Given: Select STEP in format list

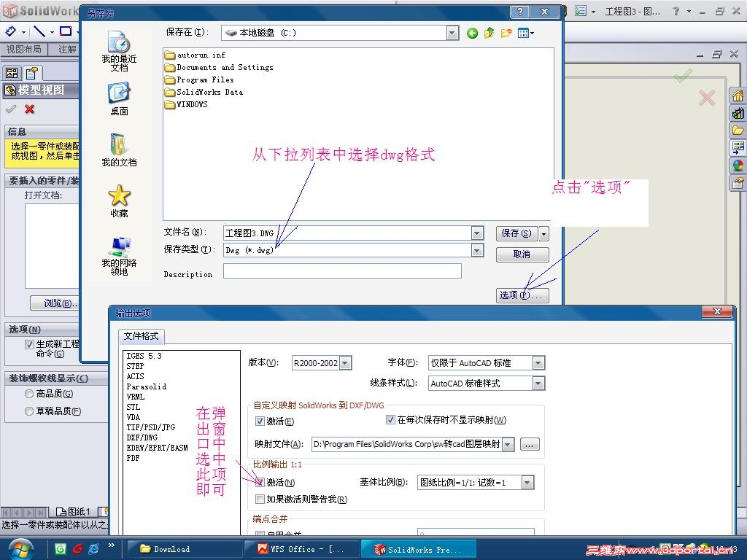Looking at the screenshot, I should [135, 366].
